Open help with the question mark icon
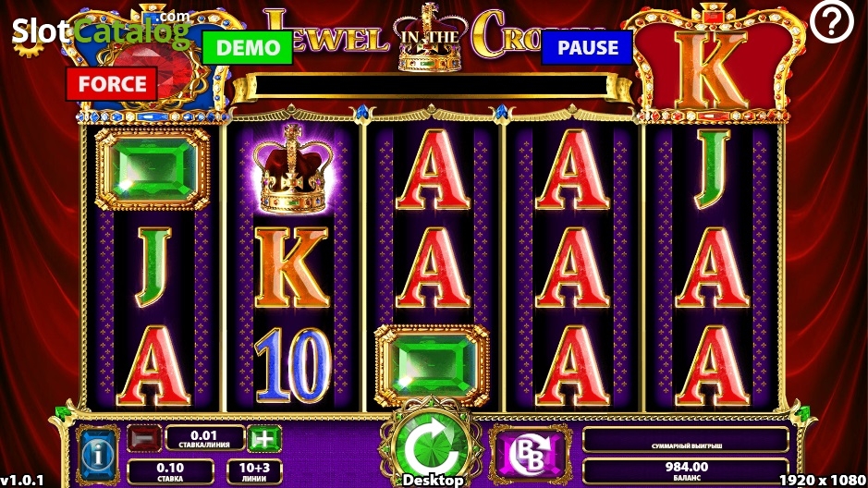Viewport: 868px width, 488px height. (x=831, y=22)
